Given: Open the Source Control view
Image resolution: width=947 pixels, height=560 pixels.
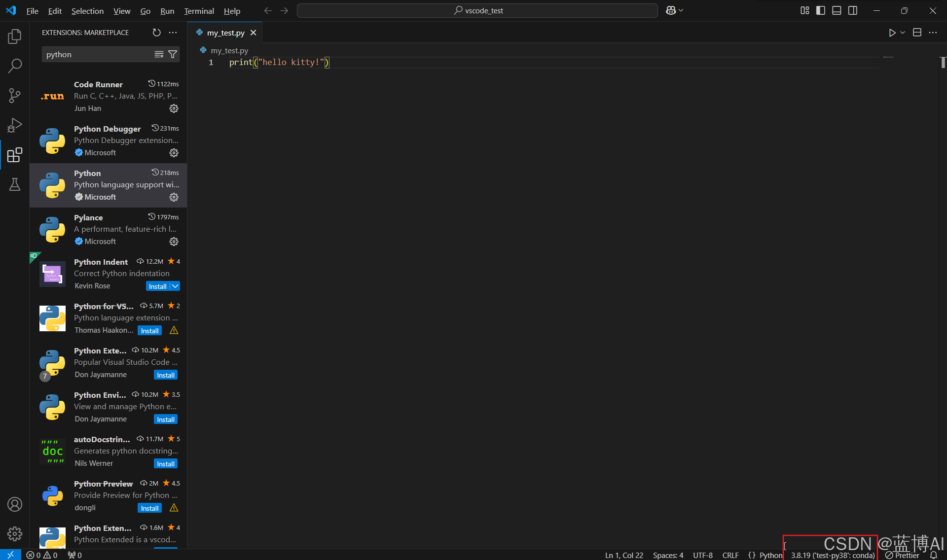Looking at the screenshot, I should (15, 96).
